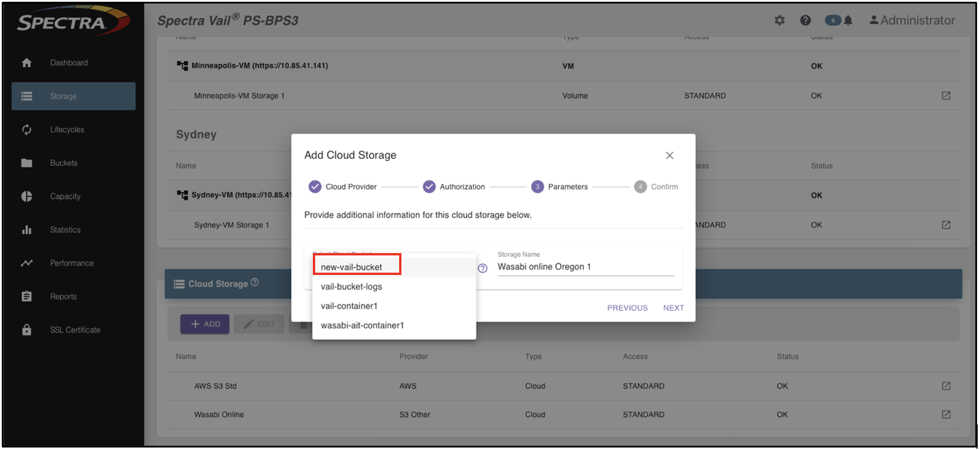The height and width of the screenshot is (451, 980).
Task: Open Performance trend line icon
Action: [26, 263]
